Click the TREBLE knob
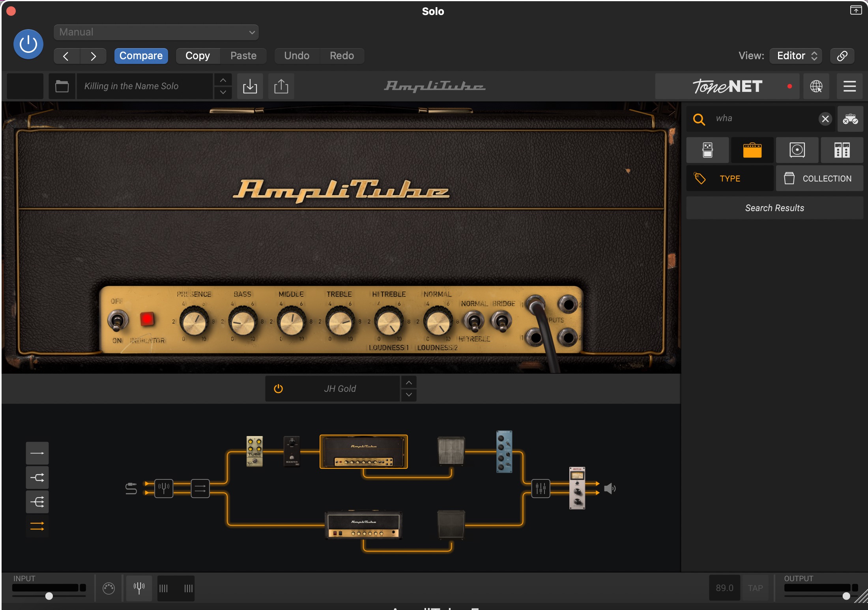868x610 pixels. pos(340,322)
